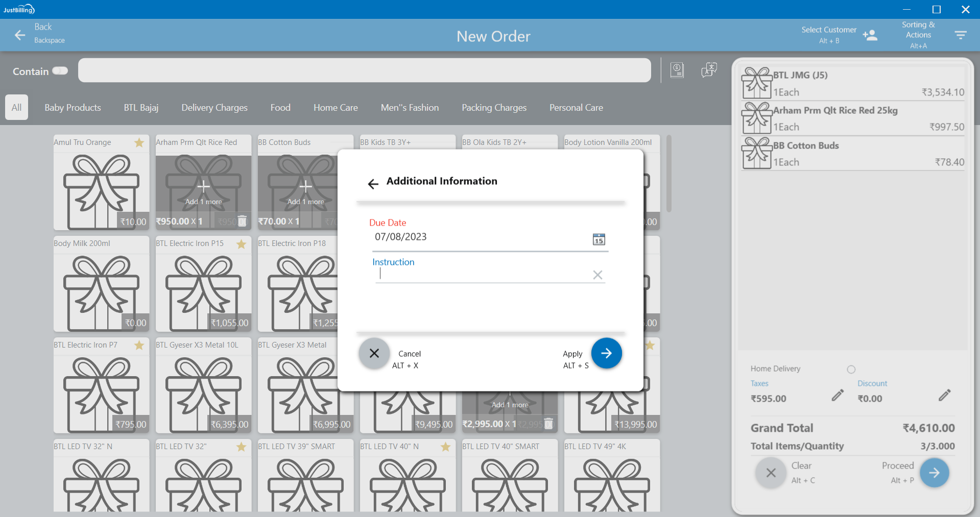
Task: Open the Due Date calendar picker
Action: tap(599, 239)
